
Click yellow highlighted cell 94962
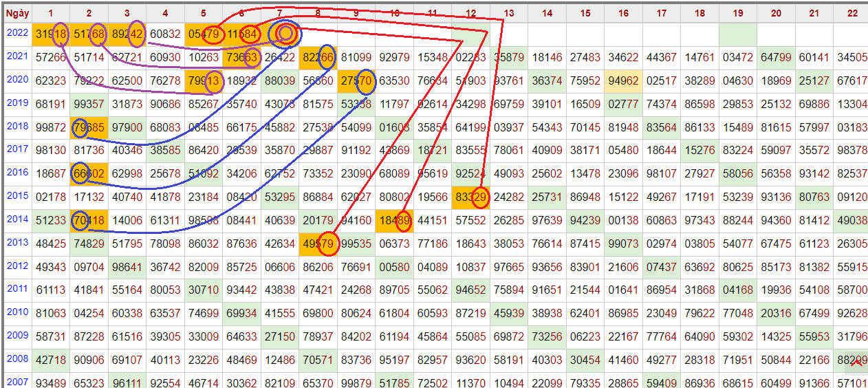pos(623,80)
